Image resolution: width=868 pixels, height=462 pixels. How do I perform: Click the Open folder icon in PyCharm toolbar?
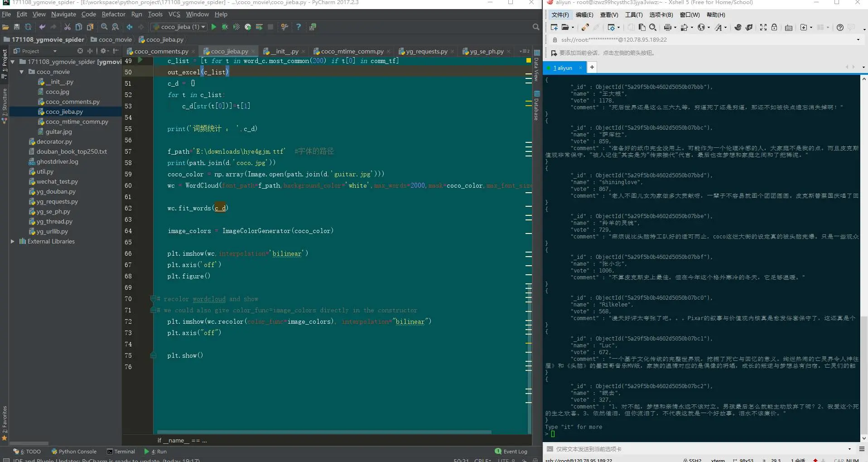5,27
